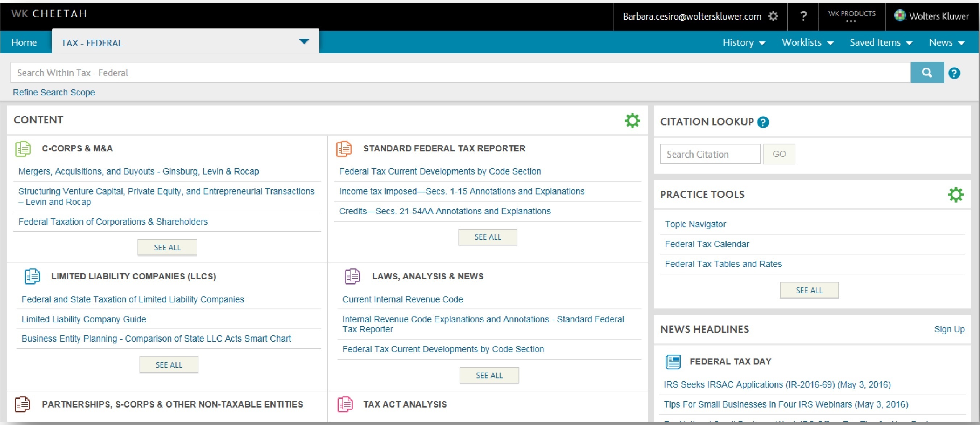Click the Wolters Kluwer logo
The height and width of the screenshot is (425, 980).
tap(931, 16)
